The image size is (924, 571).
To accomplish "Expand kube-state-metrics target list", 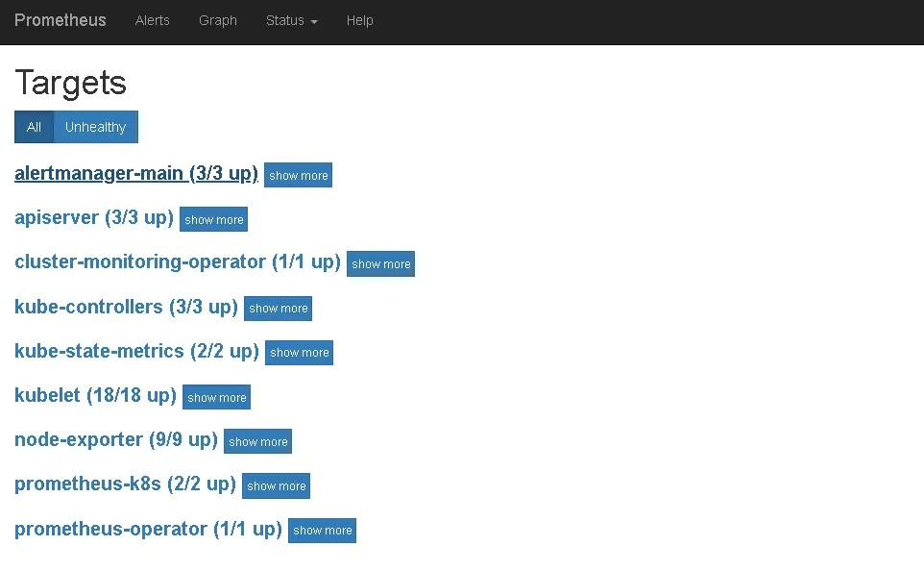I will point(299,352).
